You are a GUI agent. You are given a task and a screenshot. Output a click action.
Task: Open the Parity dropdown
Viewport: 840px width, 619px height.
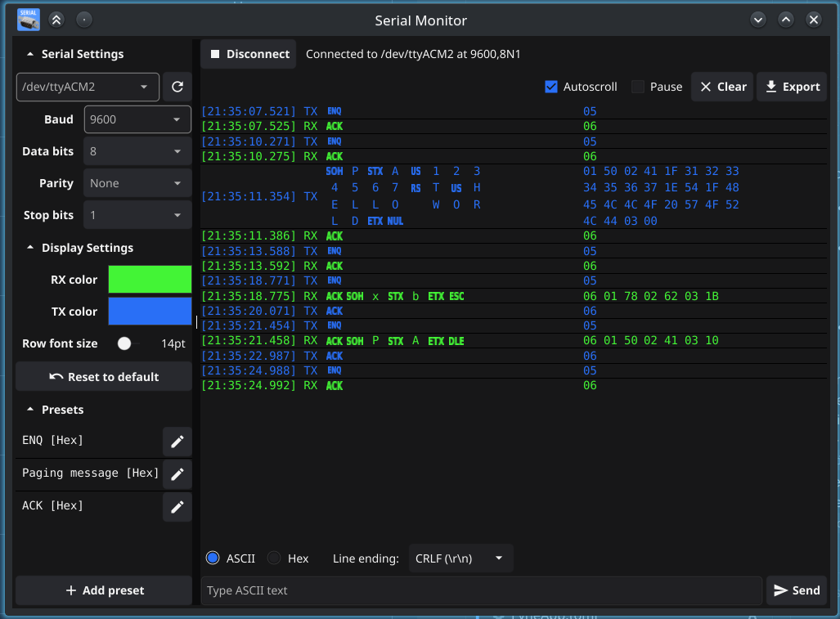(x=137, y=183)
